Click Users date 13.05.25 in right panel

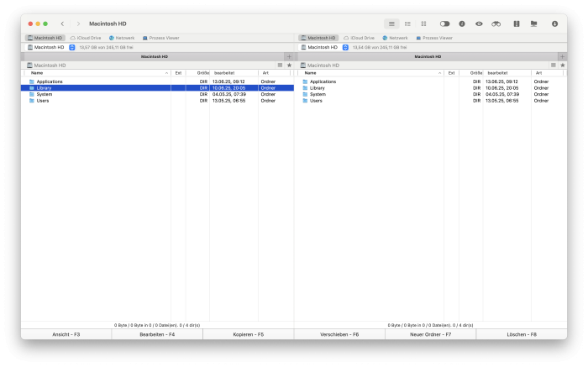(x=502, y=101)
